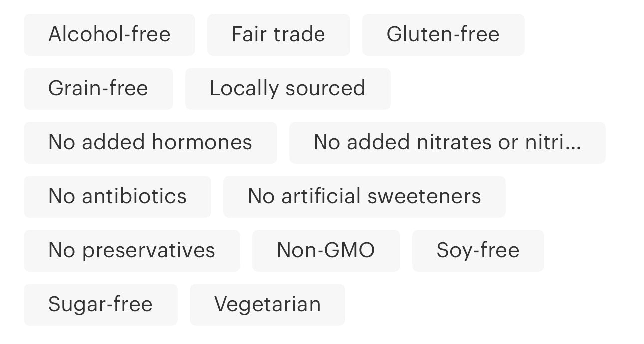
Task: Choose the Locally sourced option
Action: (288, 89)
